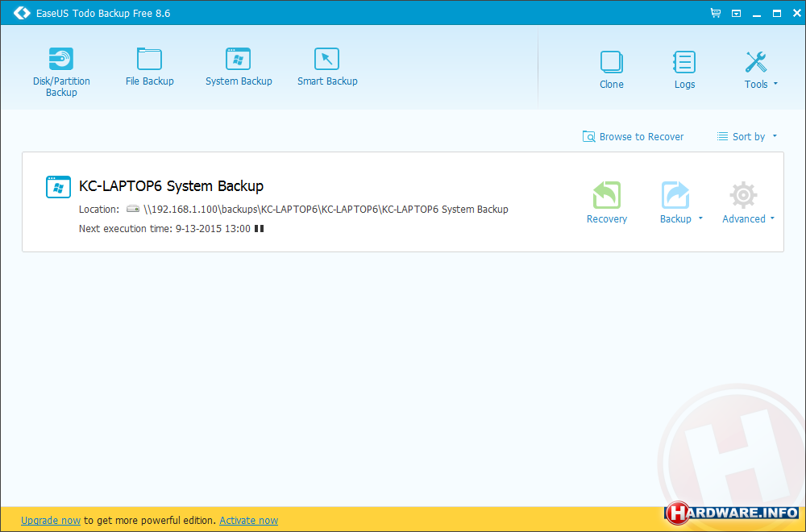Screen dimensions: 806x532
Task: Click the Next execution time text
Action: [164, 229]
